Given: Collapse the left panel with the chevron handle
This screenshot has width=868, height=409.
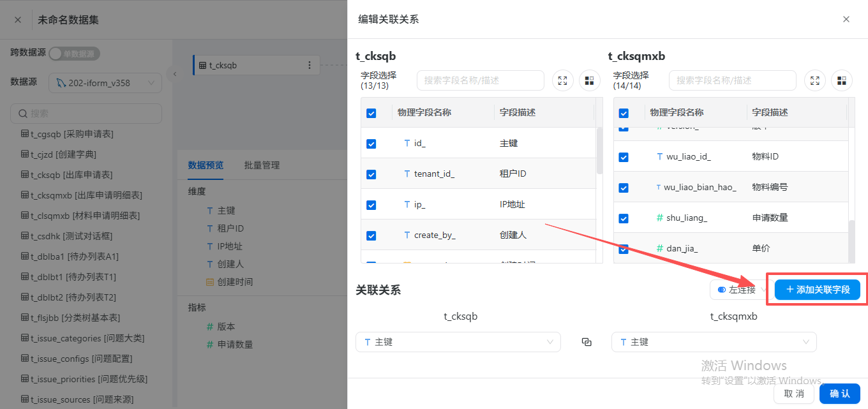Looking at the screenshot, I should [174, 74].
